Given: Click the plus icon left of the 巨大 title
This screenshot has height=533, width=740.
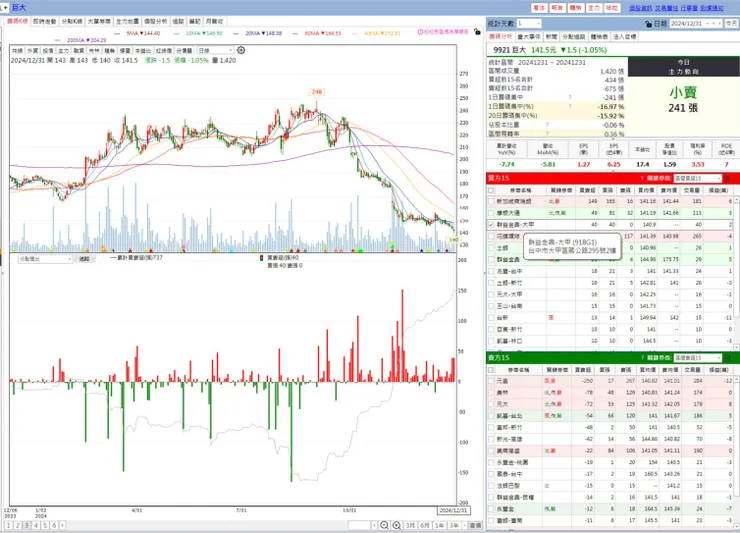Looking at the screenshot, I should [x=5, y=7].
